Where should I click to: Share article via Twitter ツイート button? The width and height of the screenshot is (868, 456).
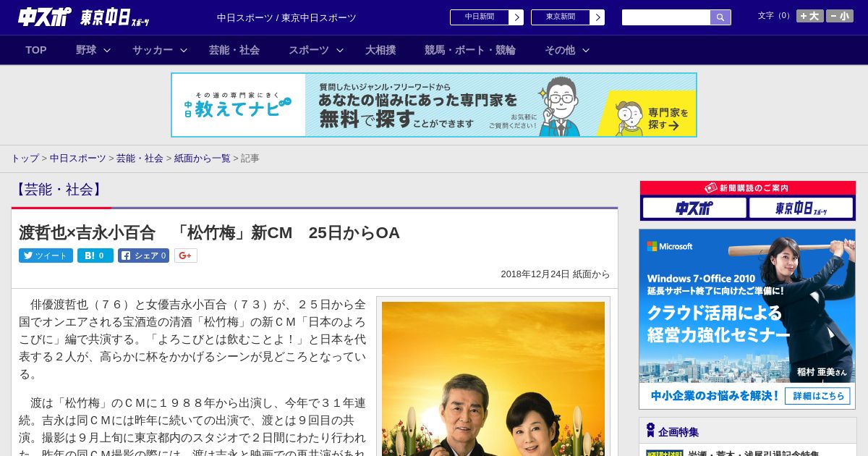coord(46,256)
